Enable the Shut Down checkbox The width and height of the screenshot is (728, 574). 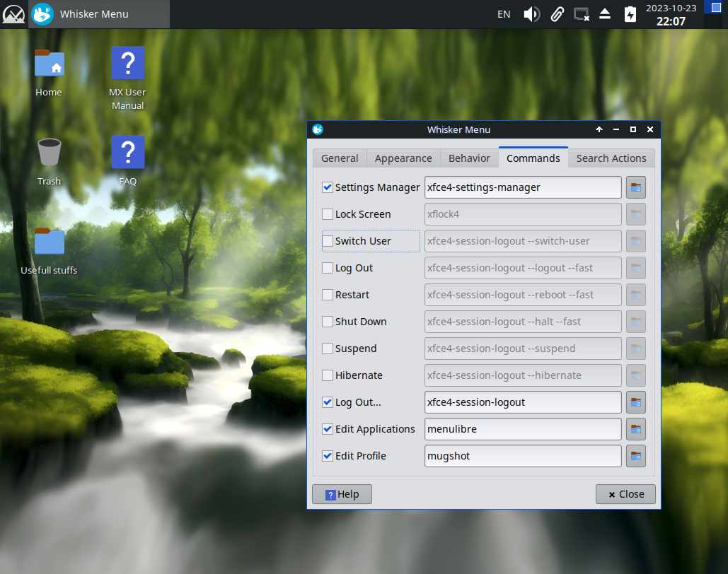pos(328,322)
